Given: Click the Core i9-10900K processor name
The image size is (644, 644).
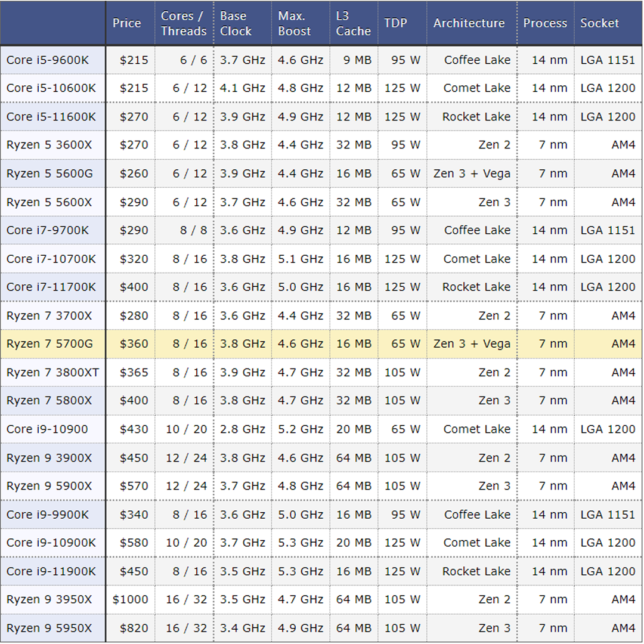Looking at the screenshot, I should pos(51,543).
